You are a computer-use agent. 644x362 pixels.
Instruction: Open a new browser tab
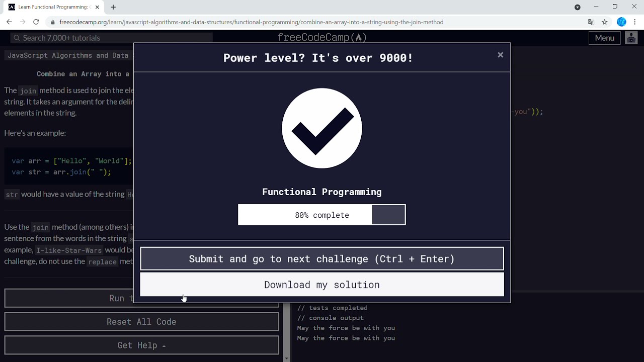(113, 7)
